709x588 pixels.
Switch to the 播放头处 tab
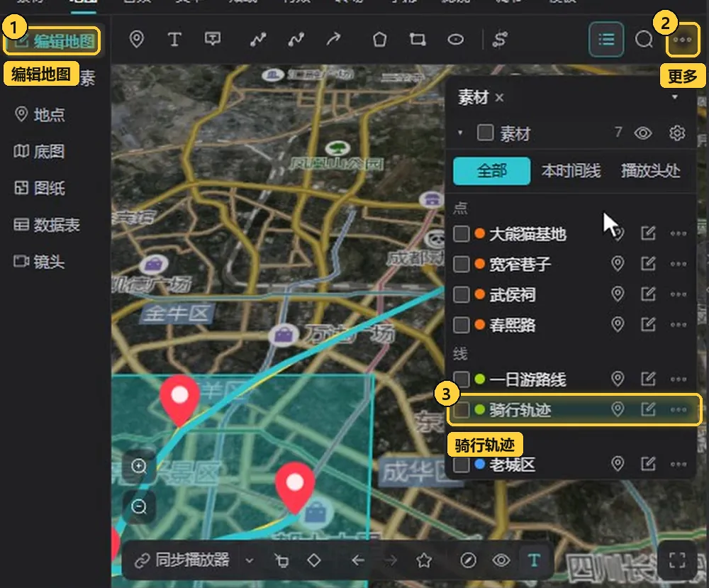[650, 171]
